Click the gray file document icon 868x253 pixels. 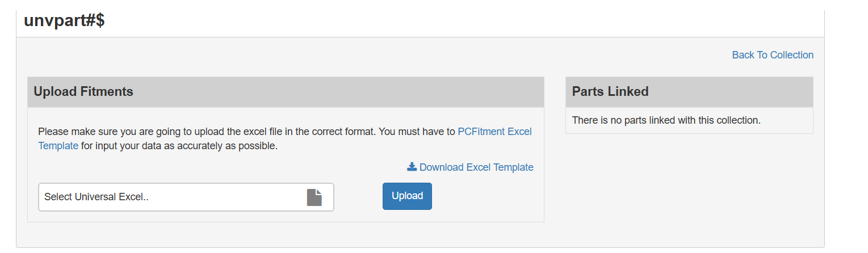[315, 197]
